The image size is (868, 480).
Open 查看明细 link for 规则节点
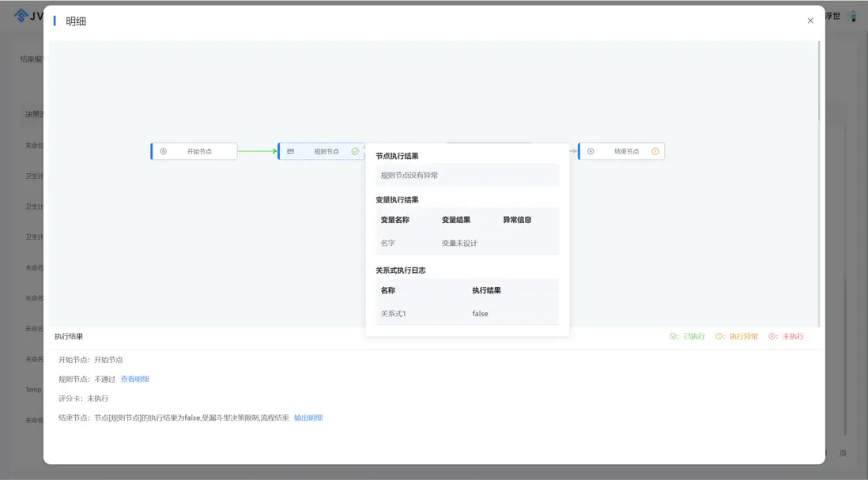(134, 380)
